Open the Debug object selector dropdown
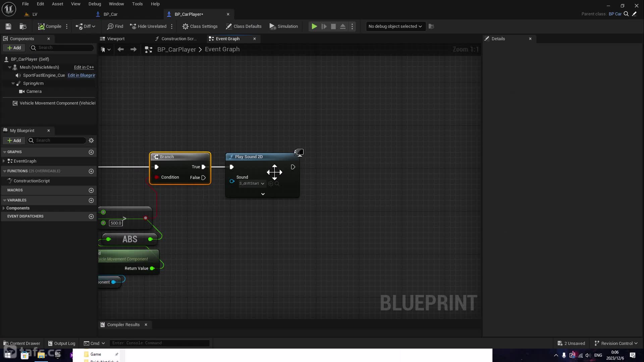The image size is (644, 362). pyautogui.click(x=394, y=26)
